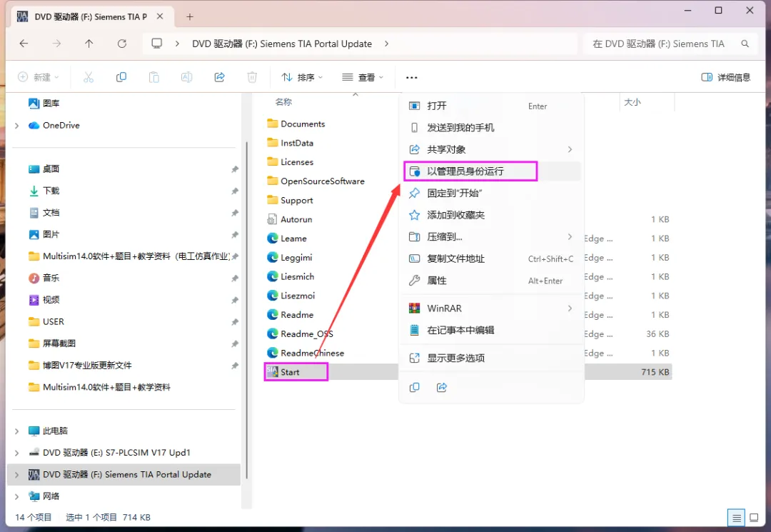
Task: Click the Paste clipboard icon in toolbar
Action: (154, 77)
